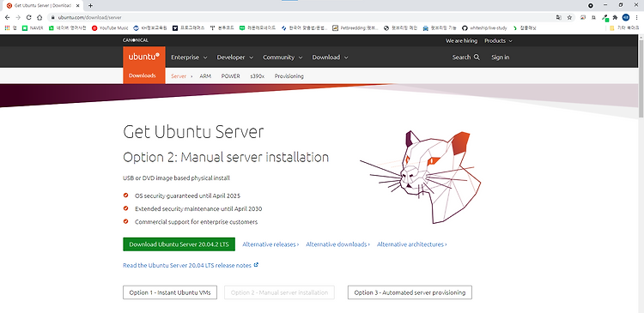The image size is (644, 313).
Task: Select the s390x sub-navigation tab
Action: pyautogui.click(x=257, y=75)
